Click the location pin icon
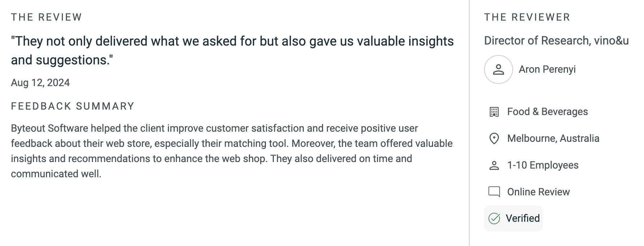This screenshot has height=246, width=644. coord(494,139)
